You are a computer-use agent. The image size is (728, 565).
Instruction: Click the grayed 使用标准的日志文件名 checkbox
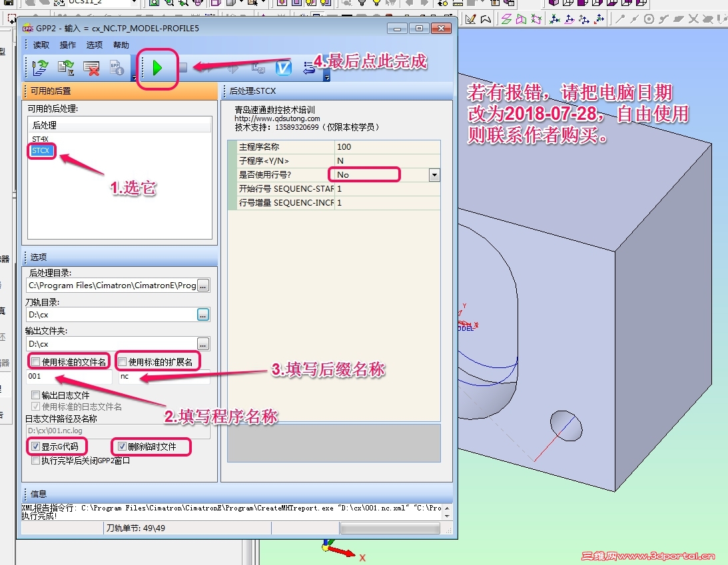pos(36,407)
